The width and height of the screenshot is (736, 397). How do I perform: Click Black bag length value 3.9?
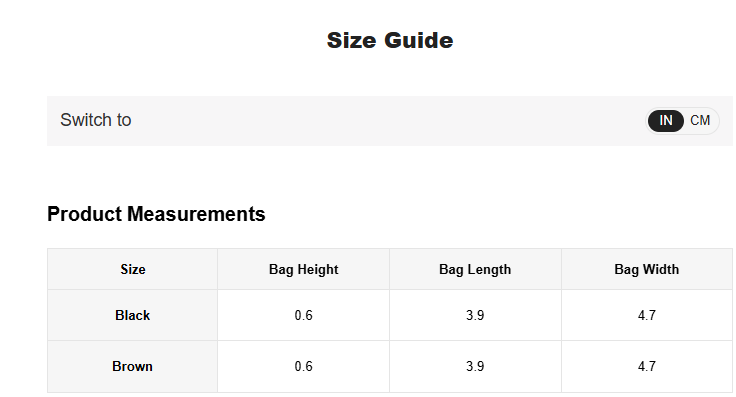tap(475, 315)
